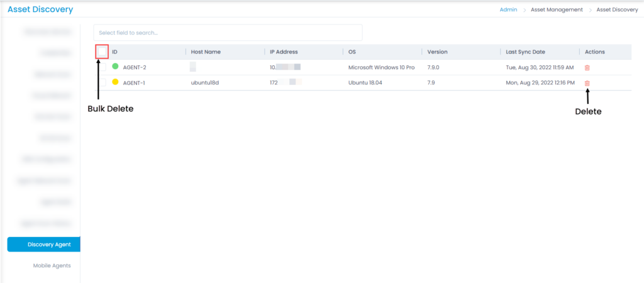
Task: Switch to the Mobile Agents sidebar tab
Action: (52, 265)
